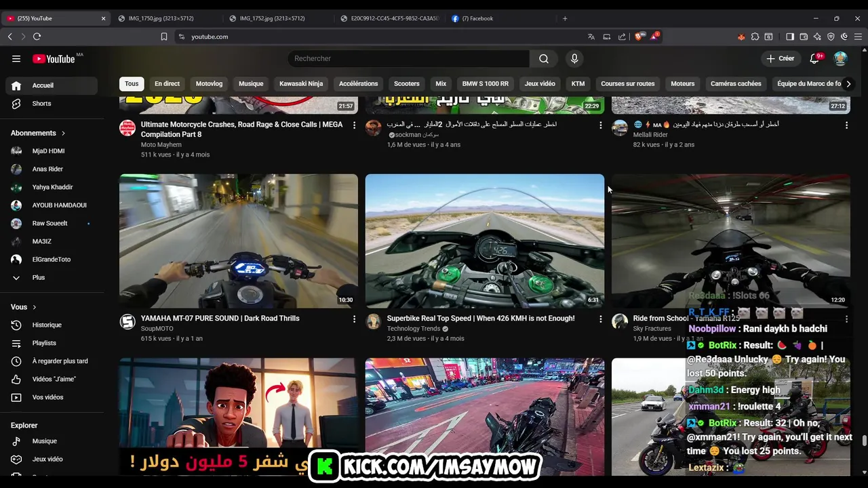The width and height of the screenshot is (868, 488).
Task: Select the Motovlog chip
Action: click(x=209, y=84)
